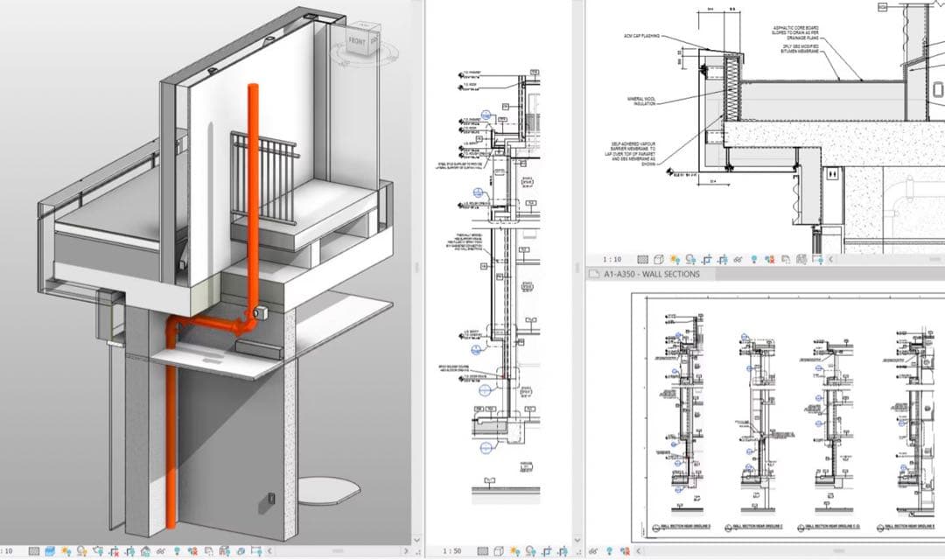
Task: Click the FRONT face of the ViewCube
Action: click(356, 40)
